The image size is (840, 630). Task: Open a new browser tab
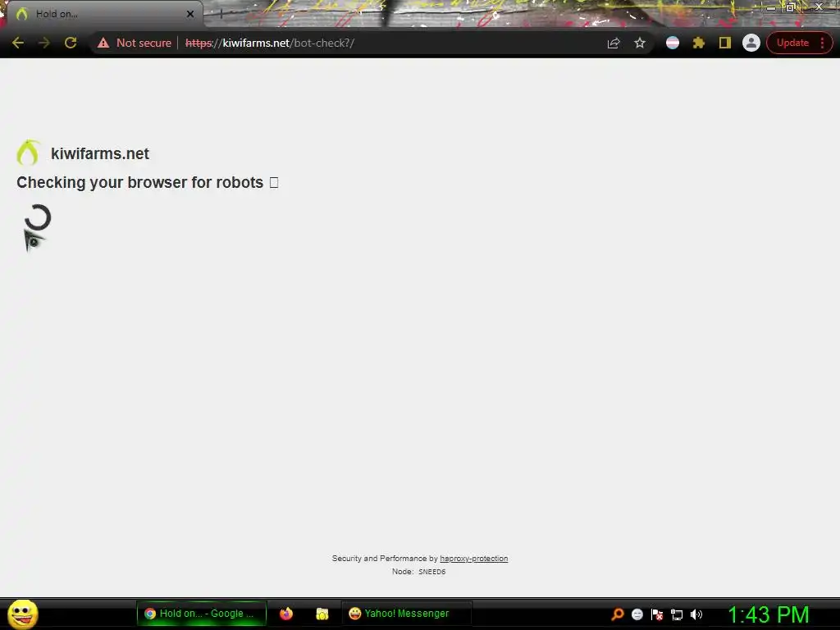click(221, 14)
